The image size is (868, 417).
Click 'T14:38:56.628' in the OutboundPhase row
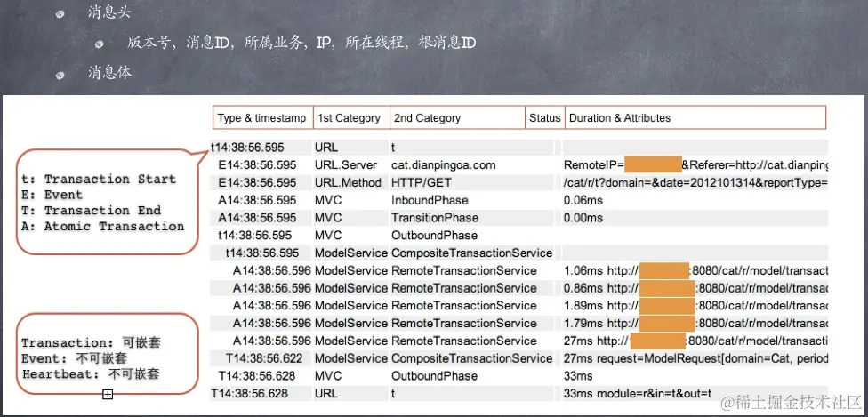click(257, 376)
